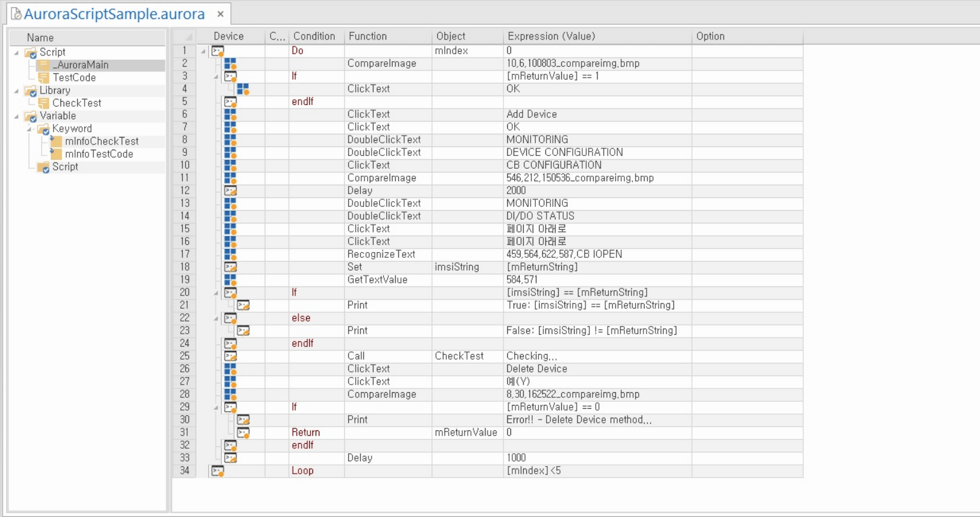The height and width of the screenshot is (517, 980).
Task: Sort by Expression (Value) column header
Action: (598, 36)
